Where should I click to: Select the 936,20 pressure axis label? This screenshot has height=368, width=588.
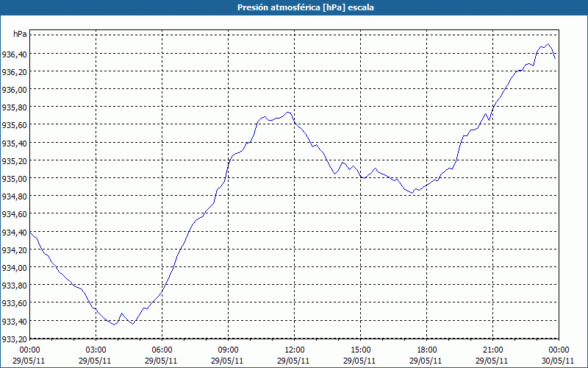(14, 72)
